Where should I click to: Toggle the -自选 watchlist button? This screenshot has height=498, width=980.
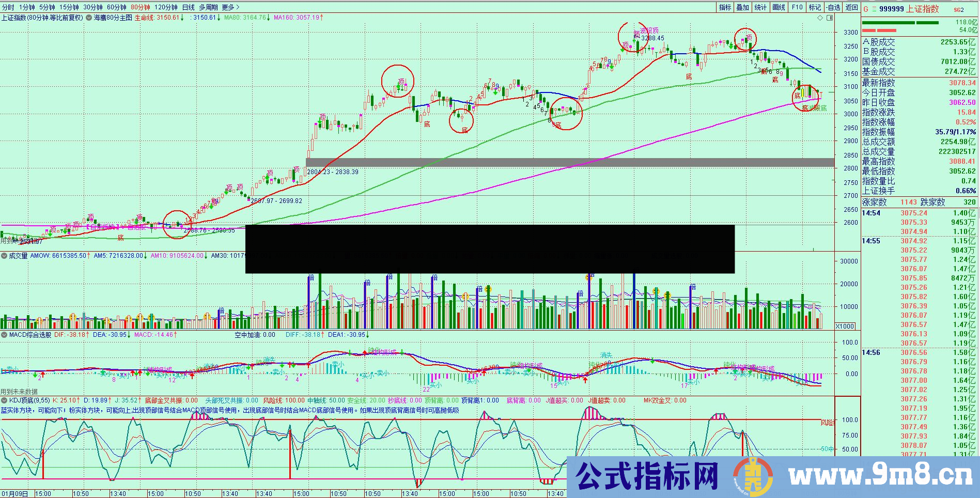[833, 7]
